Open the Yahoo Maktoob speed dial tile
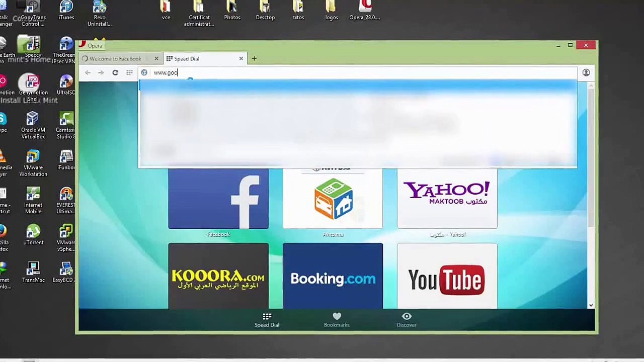Viewport: 644px width, 362px height. pos(447,199)
